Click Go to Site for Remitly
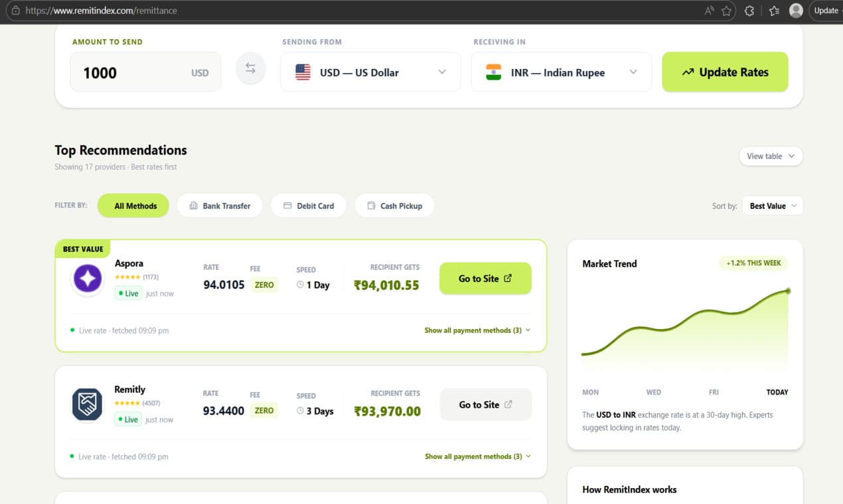The height and width of the screenshot is (504, 843). pyautogui.click(x=485, y=404)
